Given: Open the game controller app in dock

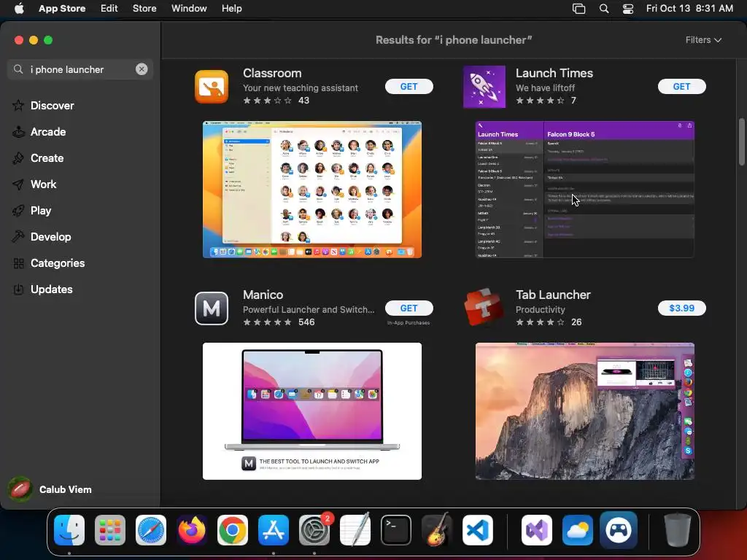Looking at the screenshot, I should click(x=619, y=530).
